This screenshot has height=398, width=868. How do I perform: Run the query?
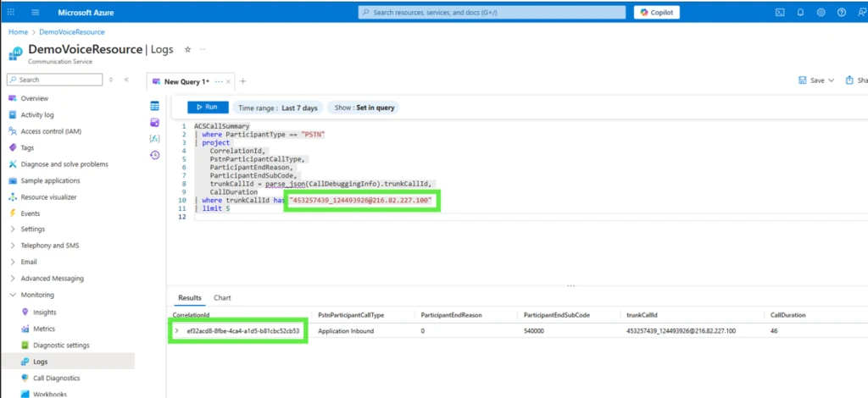pos(207,108)
